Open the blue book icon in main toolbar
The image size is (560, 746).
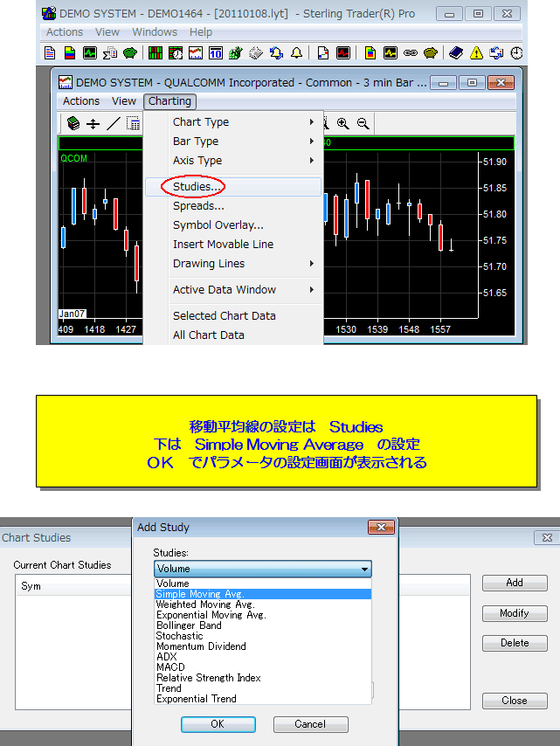coord(456,52)
